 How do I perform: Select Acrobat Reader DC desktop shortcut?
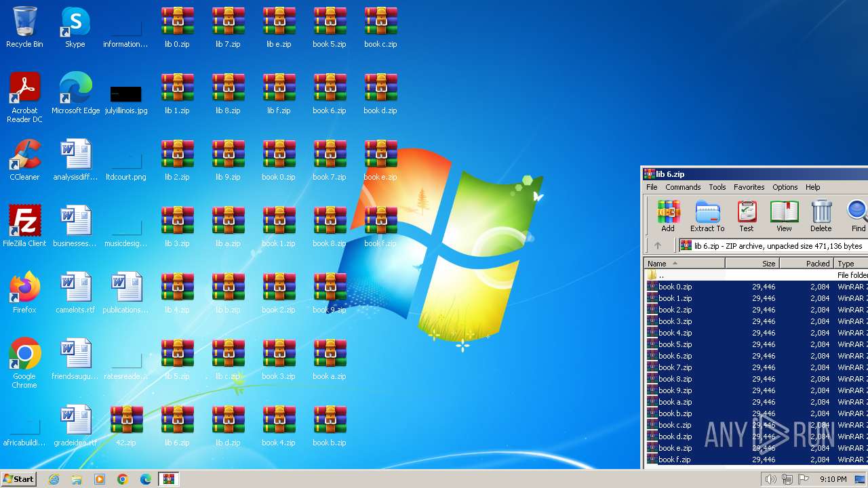point(24,98)
